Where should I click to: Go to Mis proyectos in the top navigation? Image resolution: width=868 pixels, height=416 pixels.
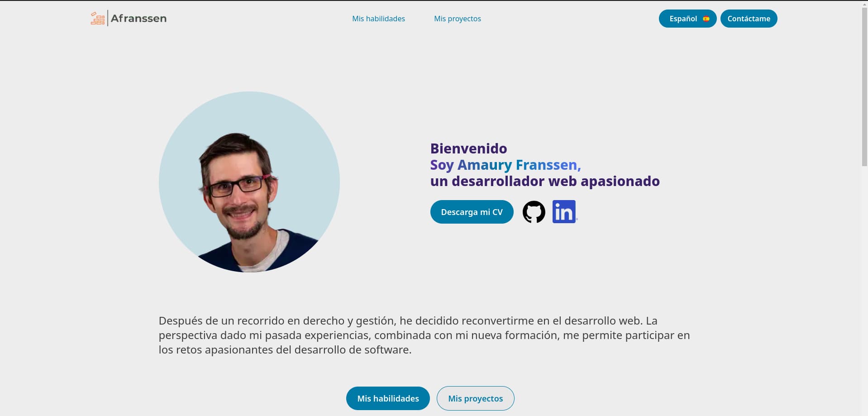click(x=457, y=19)
